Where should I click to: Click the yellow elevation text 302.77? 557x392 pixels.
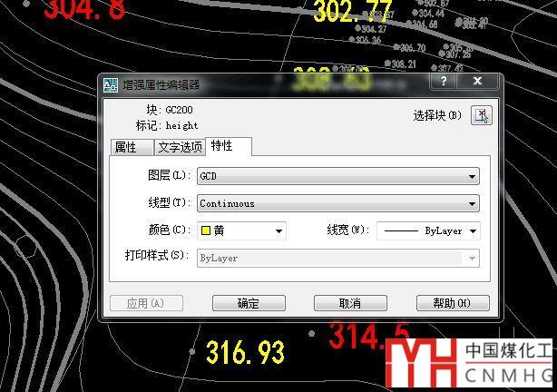tap(352, 11)
